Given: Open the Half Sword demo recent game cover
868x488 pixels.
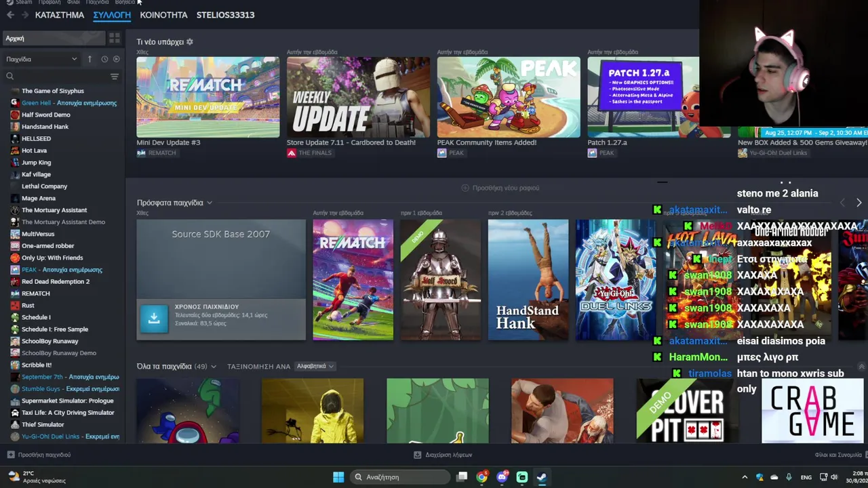Looking at the screenshot, I should pyautogui.click(x=440, y=280).
